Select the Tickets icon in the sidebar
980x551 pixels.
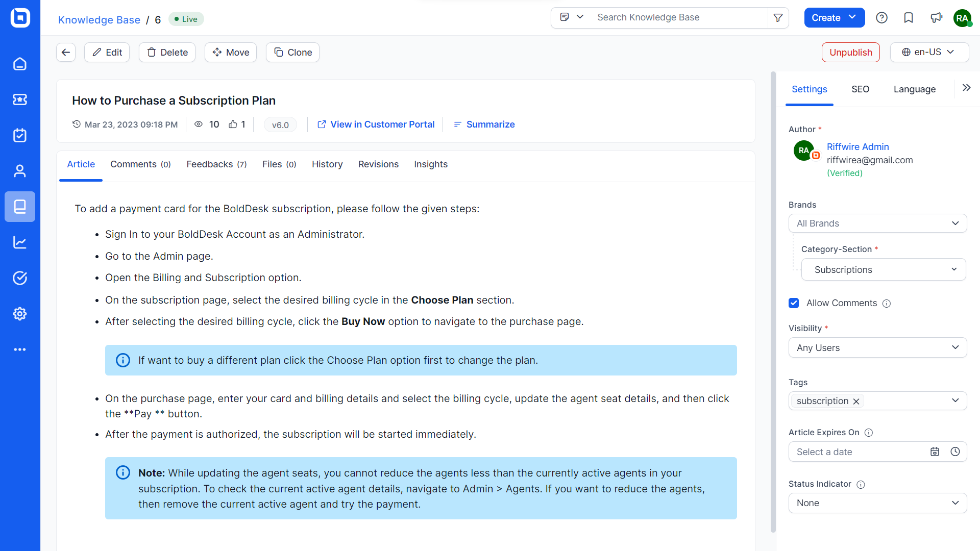(20, 100)
